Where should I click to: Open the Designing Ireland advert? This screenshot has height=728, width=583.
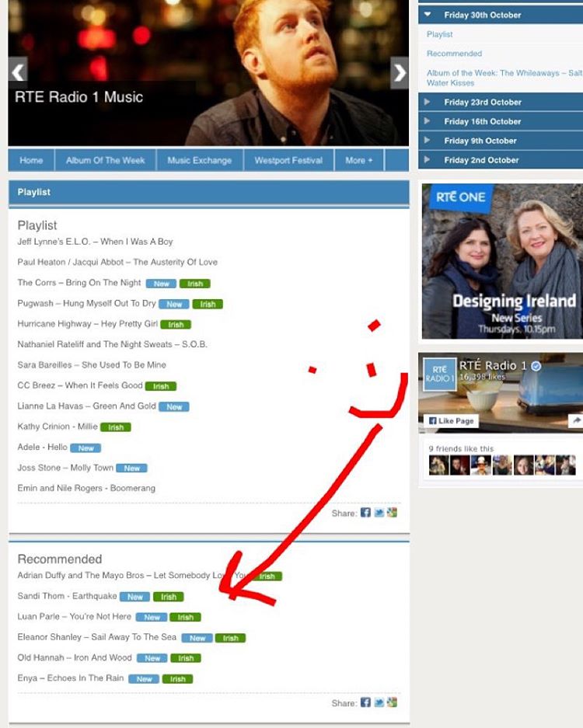click(x=502, y=261)
